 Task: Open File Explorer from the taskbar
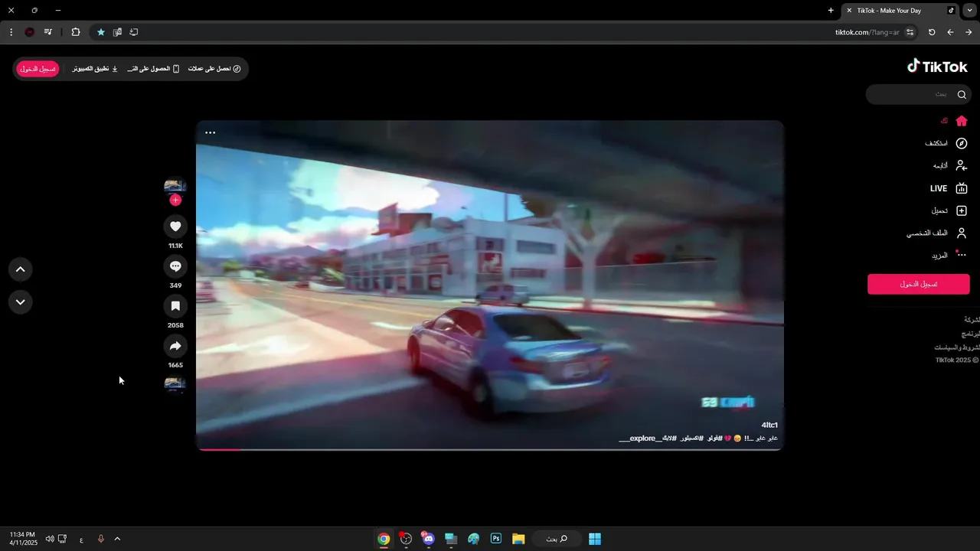[518, 539]
